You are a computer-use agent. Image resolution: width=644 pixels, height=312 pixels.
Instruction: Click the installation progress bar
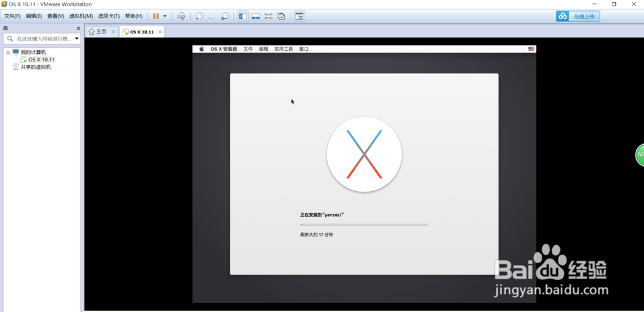click(365, 225)
